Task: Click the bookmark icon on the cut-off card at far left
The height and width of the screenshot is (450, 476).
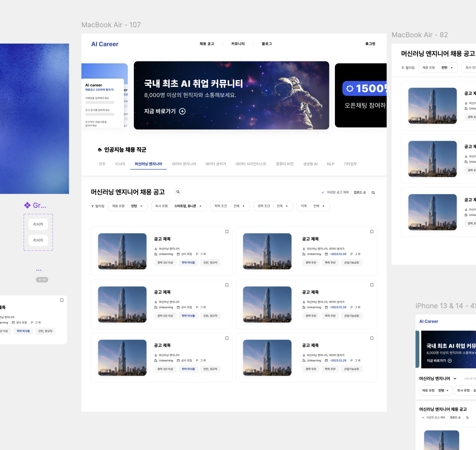Action: [x=62, y=300]
